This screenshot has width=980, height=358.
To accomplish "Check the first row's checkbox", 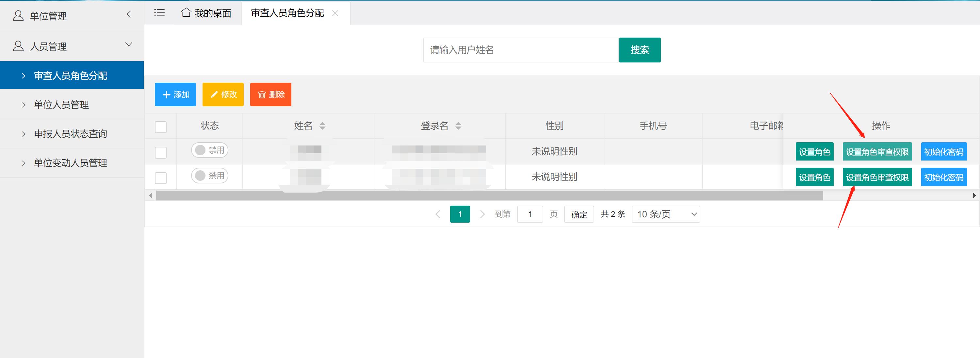I will coord(160,152).
